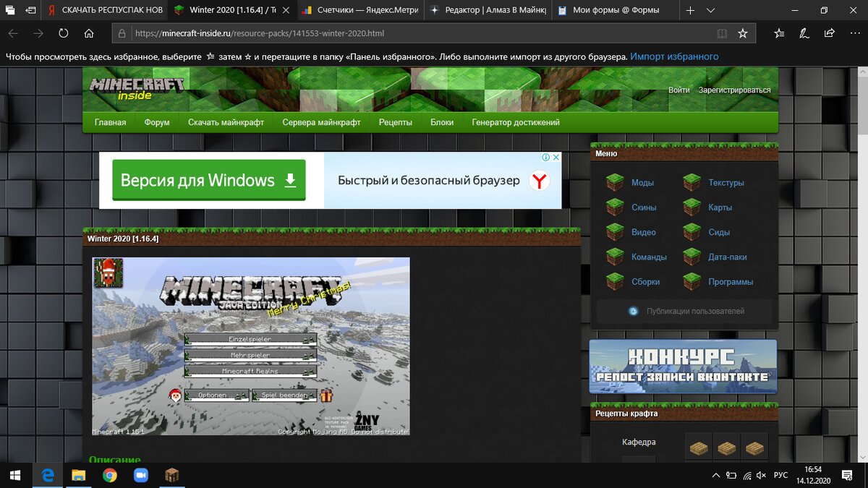Click Импорт избранного link

pos(674,56)
